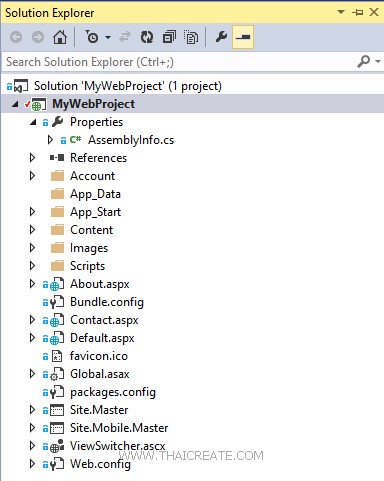This screenshot has width=384, height=481.
Task: Click the Auto Hide pin icon
Action: coord(358,13)
